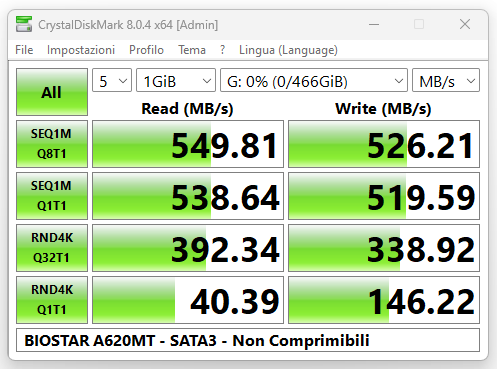Click the 538.64 read result cell

[188, 196]
